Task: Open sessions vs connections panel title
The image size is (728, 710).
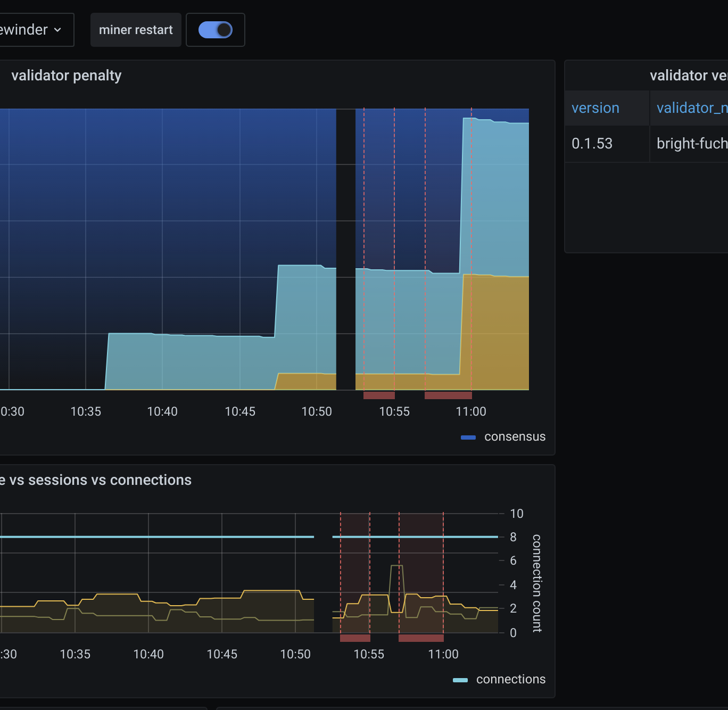Action: click(96, 480)
